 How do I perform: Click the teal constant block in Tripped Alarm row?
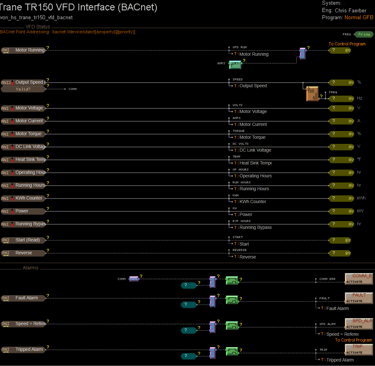189,356
